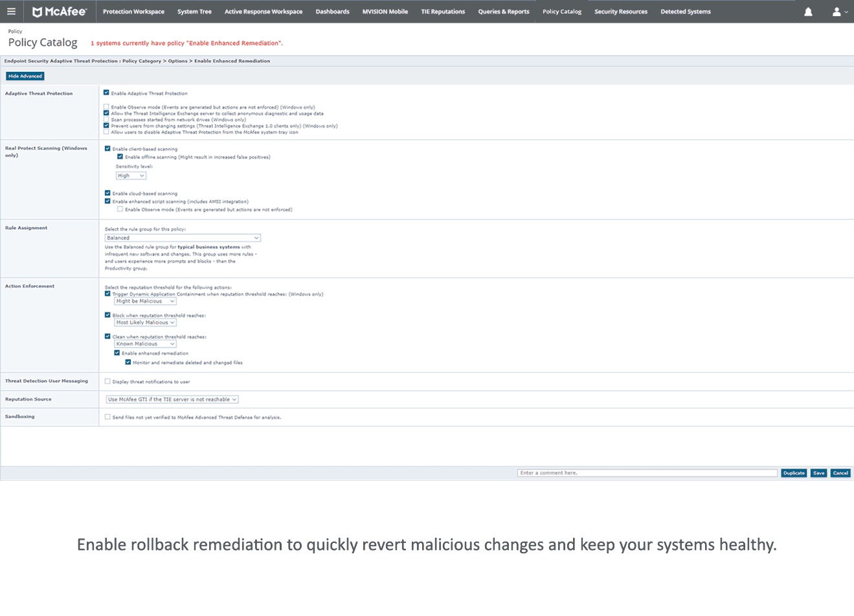This screenshot has width=854, height=616.
Task: Open the hamburger main menu
Action: 11,12
